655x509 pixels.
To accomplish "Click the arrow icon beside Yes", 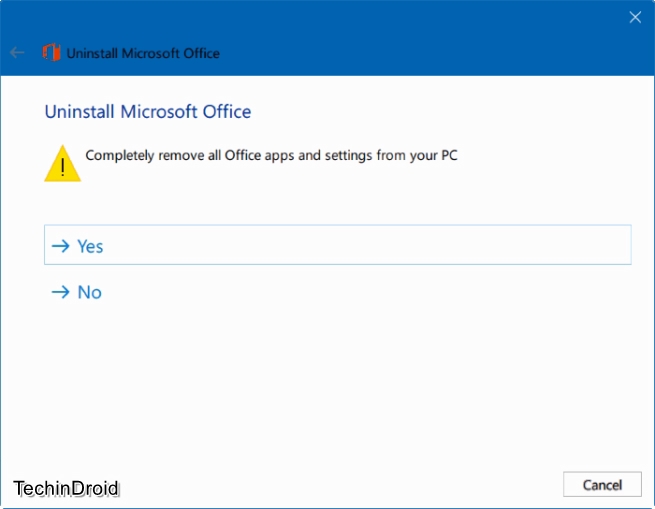I will click(61, 246).
